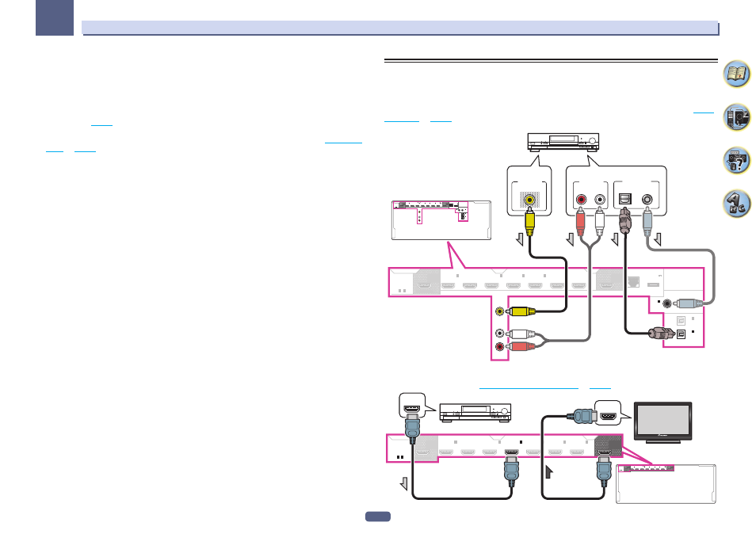Follow the long blue link above HDMI diagram
756x534 pixels.
tap(529, 387)
